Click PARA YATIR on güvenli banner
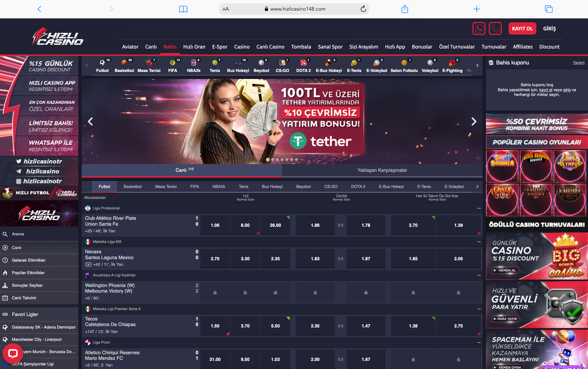Viewport: 588px width, 369px height. point(505,319)
